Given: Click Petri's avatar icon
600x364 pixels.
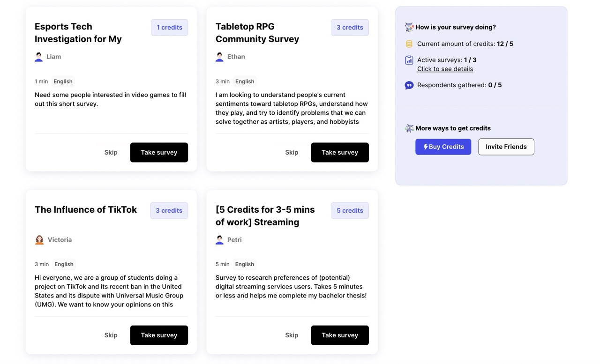Looking at the screenshot, I should click(x=219, y=240).
